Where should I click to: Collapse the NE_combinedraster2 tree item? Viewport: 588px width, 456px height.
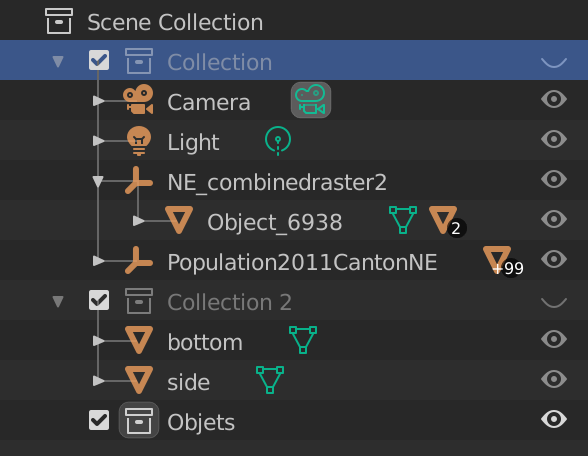(98, 182)
